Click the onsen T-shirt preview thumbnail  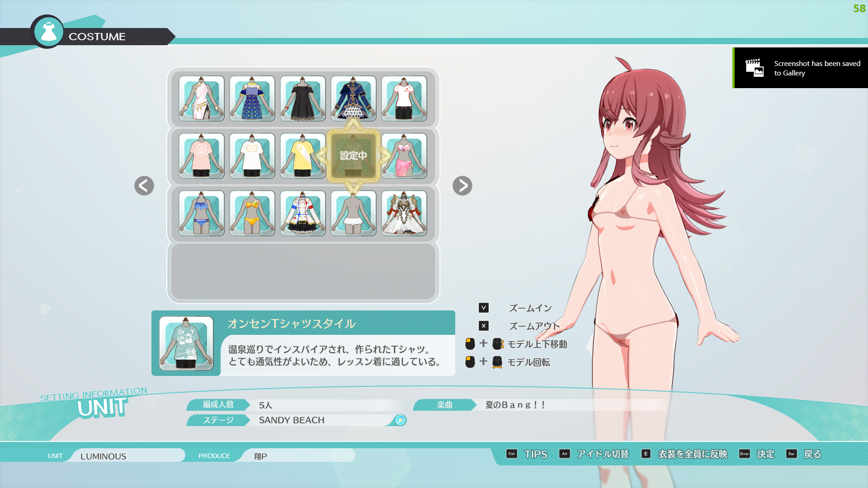pyautogui.click(x=186, y=343)
